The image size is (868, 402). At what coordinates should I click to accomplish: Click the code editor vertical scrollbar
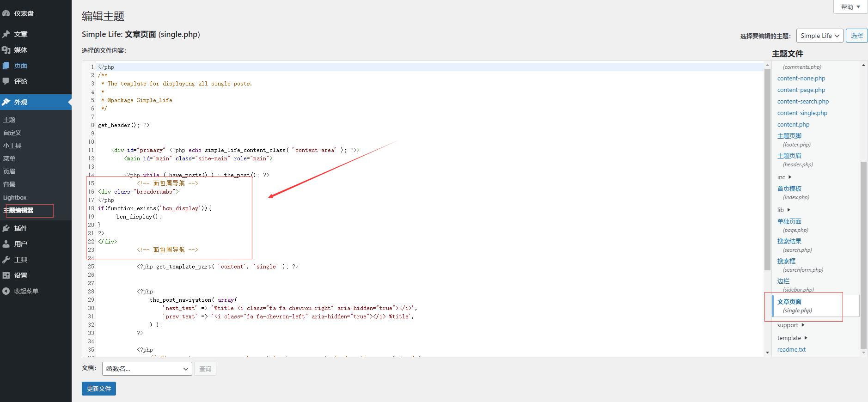pos(768,169)
